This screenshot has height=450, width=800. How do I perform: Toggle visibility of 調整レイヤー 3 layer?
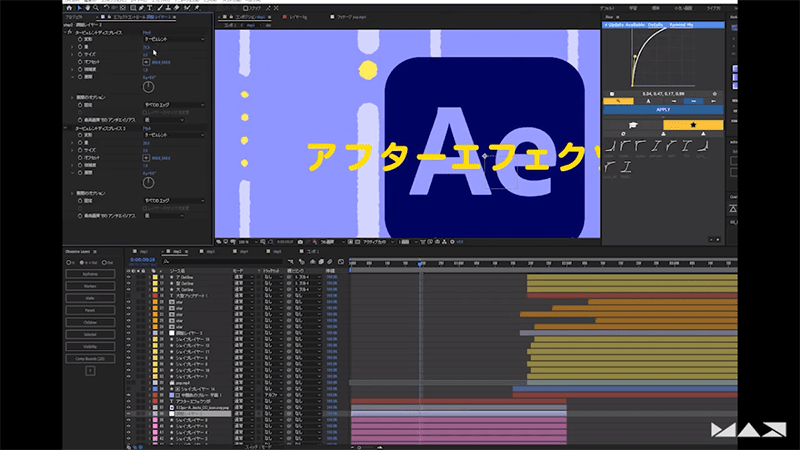(129, 333)
